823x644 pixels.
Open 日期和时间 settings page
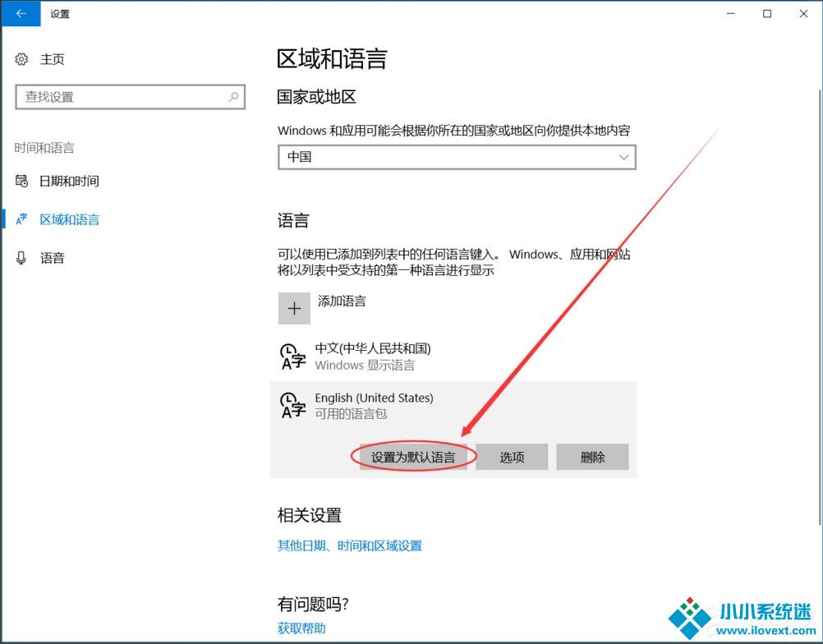click(69, 181)
